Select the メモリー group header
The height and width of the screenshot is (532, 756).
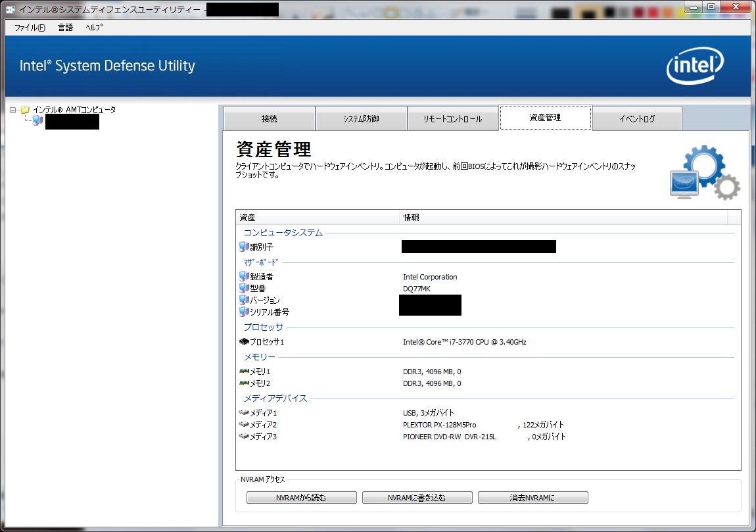coord(260,357)
